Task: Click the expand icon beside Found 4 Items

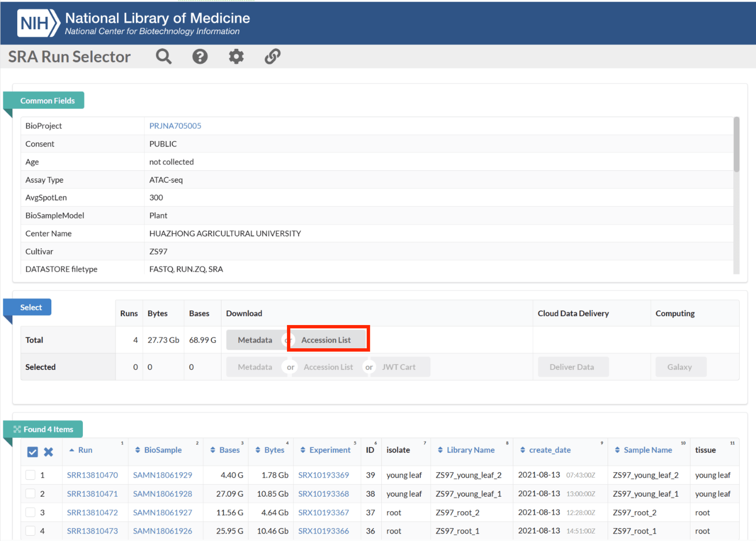Action: 17,429
